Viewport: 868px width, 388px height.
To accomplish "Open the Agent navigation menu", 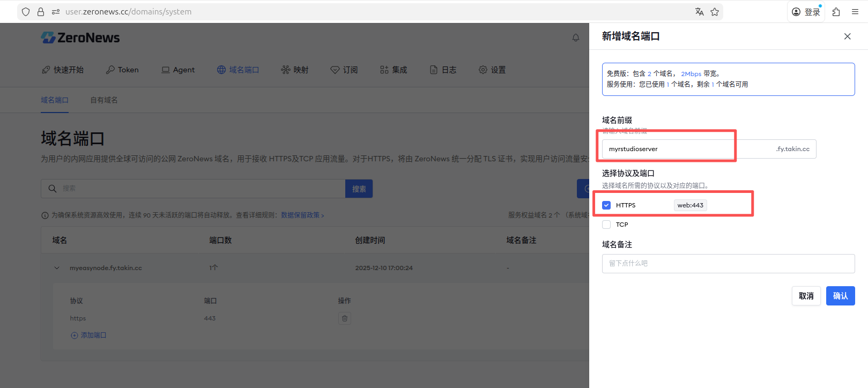I will click(178, 70).
